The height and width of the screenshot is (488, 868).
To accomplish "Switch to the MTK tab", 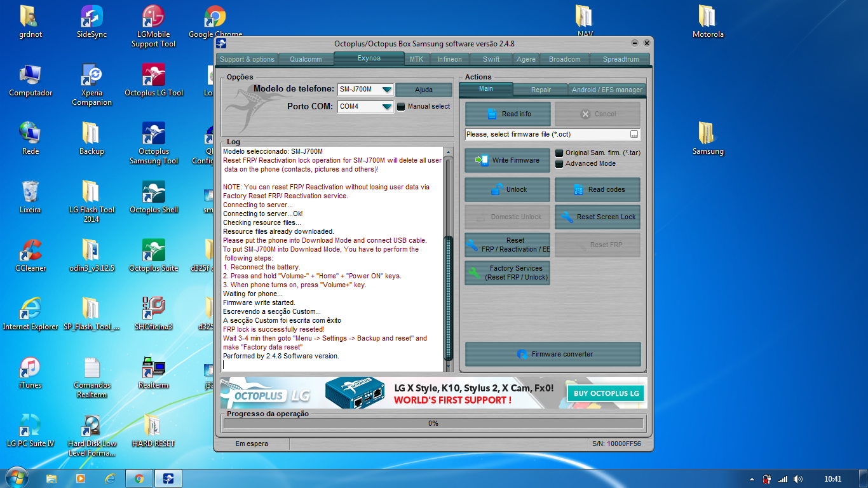I will 416,59.
